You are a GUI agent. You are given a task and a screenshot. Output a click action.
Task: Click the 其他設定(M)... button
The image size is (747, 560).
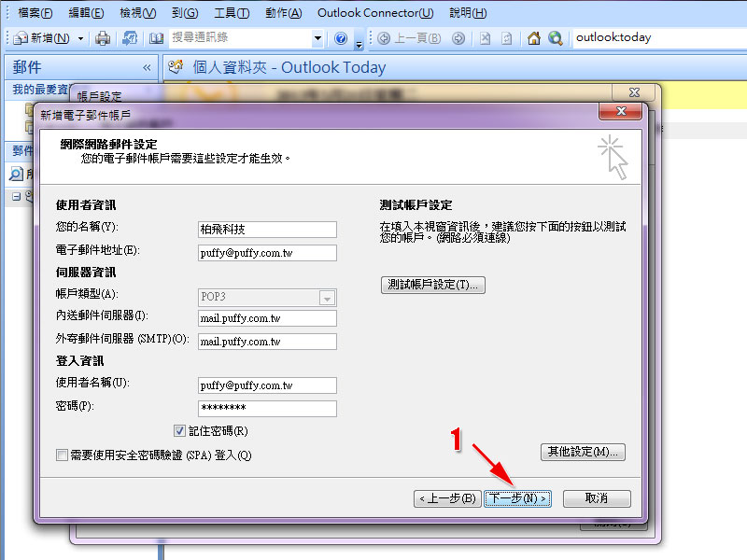(583, 452)
